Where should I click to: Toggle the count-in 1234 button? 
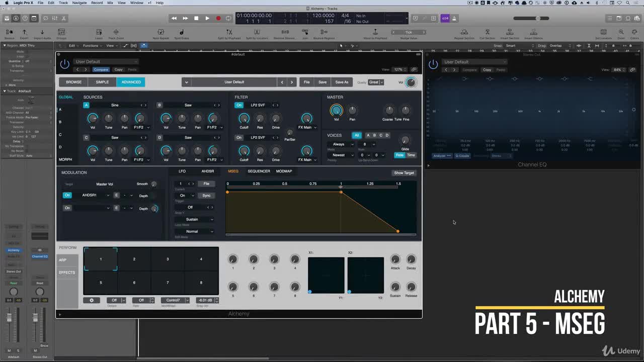(x=445, y=18)
